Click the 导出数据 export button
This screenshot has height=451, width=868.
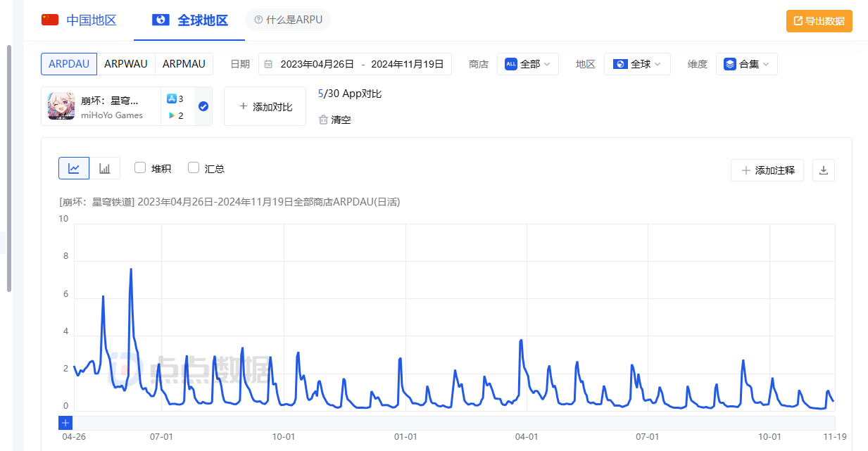click(x=819, y=21)
